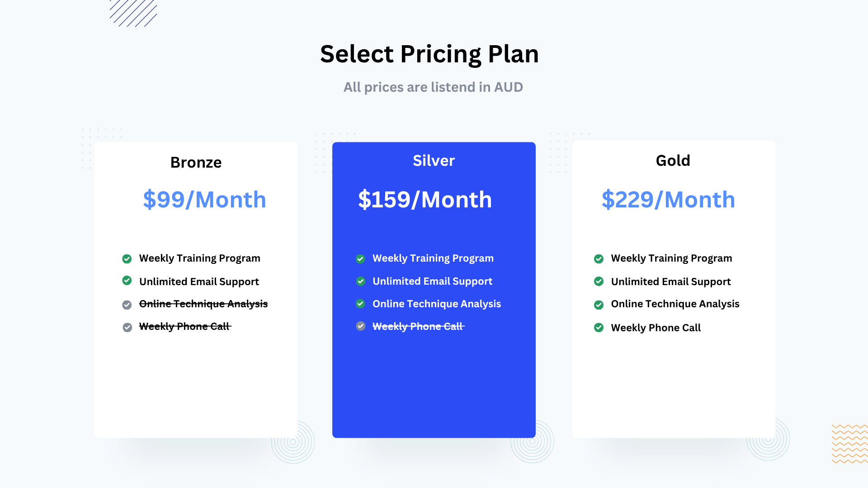Click the $229/Month price

click(668, 199)
